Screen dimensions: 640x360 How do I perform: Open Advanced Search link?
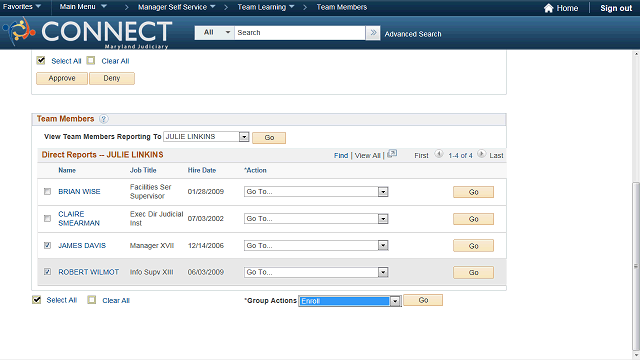413,34
